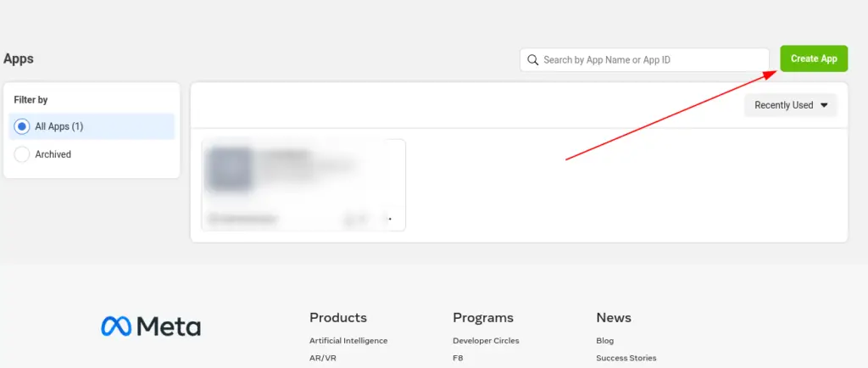Click the Archived filter label

point(53,154)
